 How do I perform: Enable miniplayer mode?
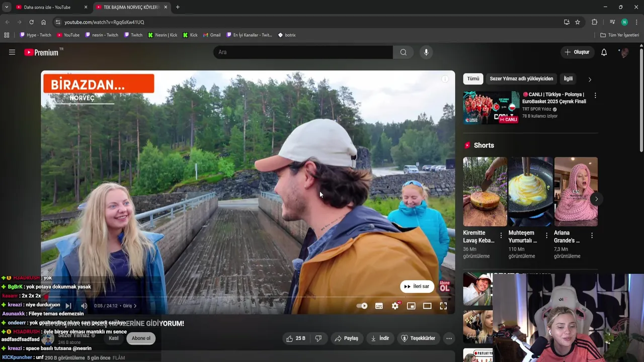point(411,306)
